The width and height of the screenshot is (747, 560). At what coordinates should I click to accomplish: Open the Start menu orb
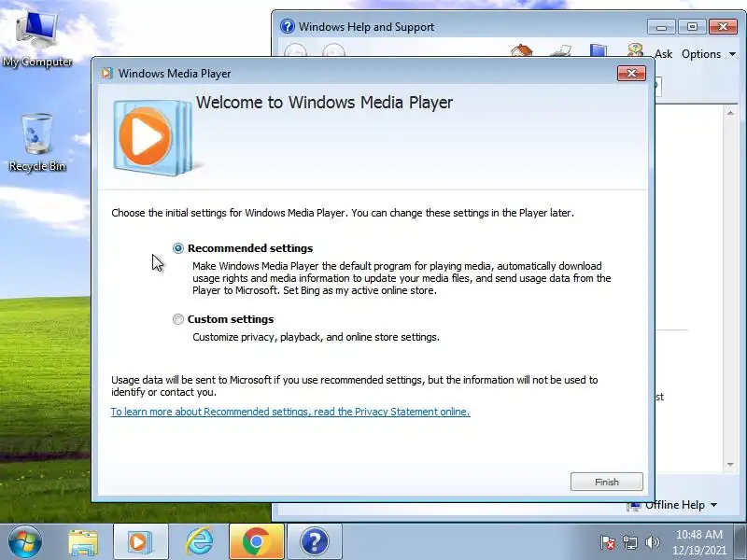[25, 541]
